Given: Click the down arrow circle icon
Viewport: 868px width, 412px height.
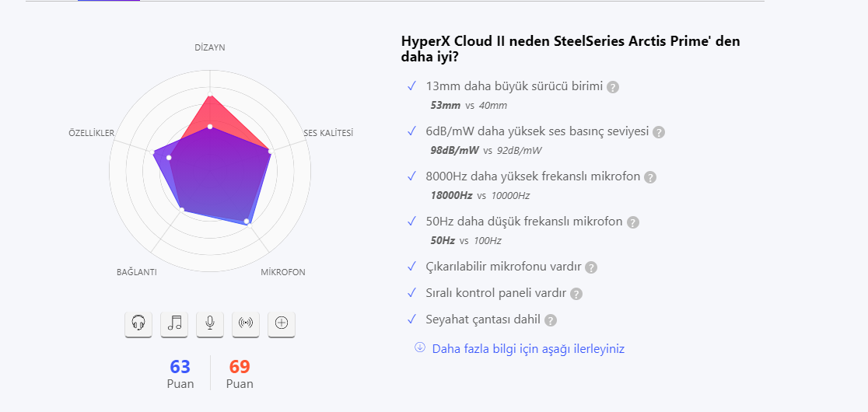Looking at the screenshot, I should click(x=420, y=347).
